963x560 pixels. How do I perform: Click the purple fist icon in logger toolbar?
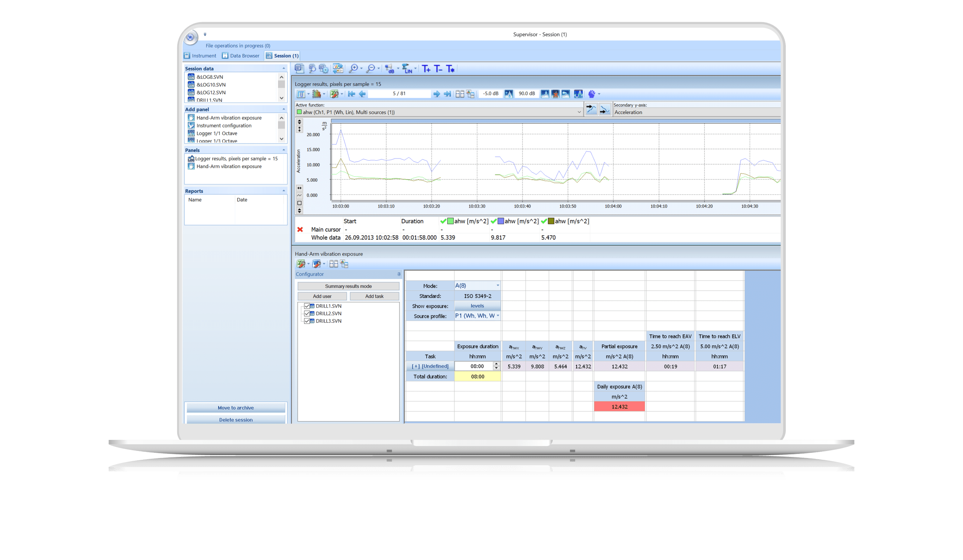(x=592, y=94)
